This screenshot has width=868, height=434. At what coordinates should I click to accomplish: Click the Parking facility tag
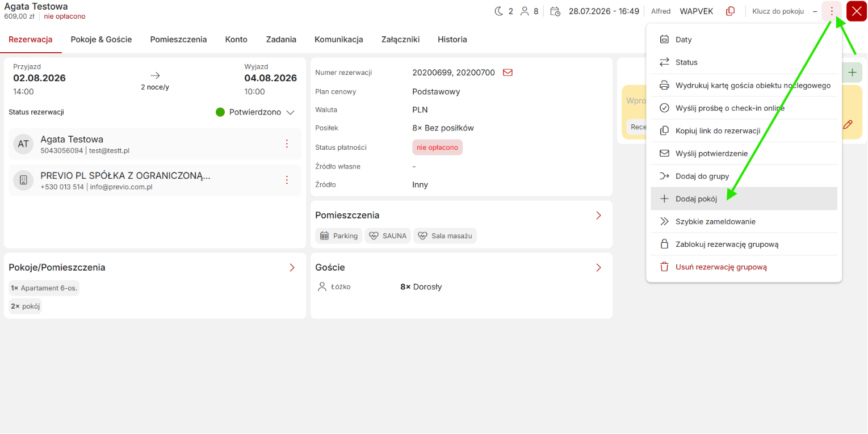tap(339, 236)
